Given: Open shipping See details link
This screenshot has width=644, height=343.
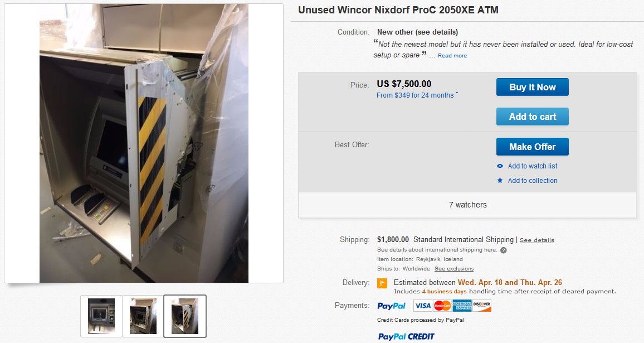Looking at the screenshot, I should 537,240.
